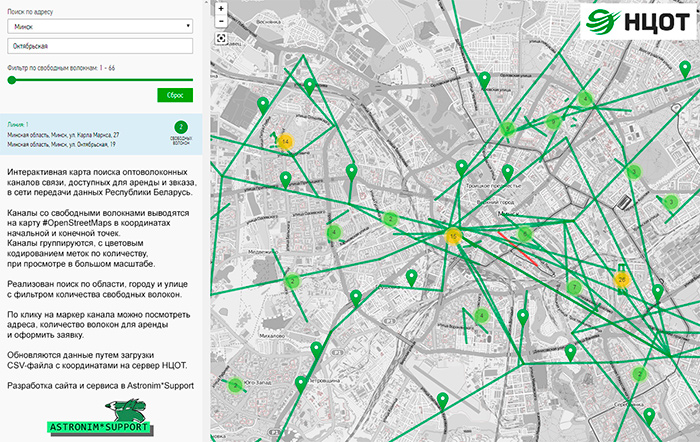Open the orange cluster marker numbered 26
This screenshot has height=442, width=700.
click(x=623, y=280)
